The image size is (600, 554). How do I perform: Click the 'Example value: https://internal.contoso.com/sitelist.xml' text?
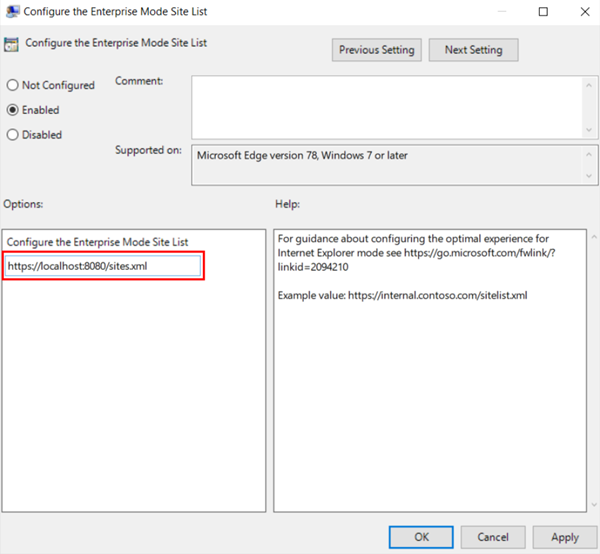[402, 295]
